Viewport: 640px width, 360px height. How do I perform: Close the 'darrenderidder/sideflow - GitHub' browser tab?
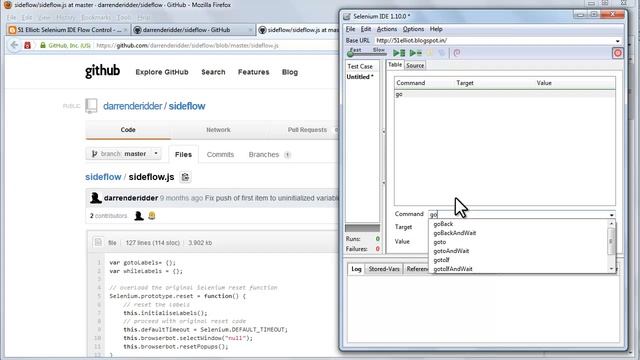tap(250, 30)
